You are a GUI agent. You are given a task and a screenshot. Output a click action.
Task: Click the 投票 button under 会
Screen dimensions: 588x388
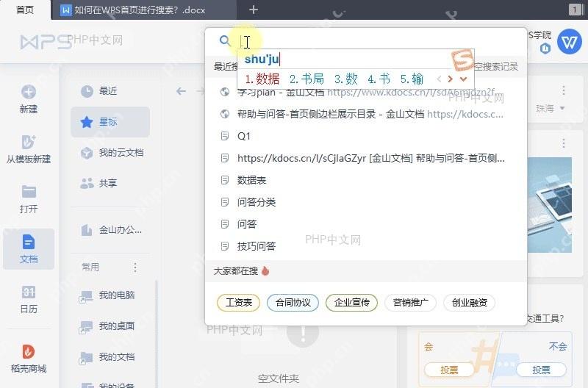449,370
